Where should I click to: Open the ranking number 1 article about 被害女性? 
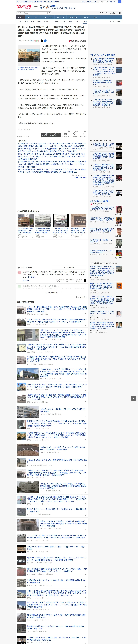pos(104,60)
